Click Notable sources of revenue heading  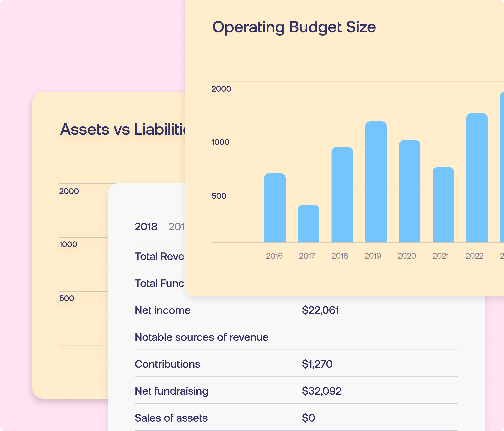tap(202, 337)
